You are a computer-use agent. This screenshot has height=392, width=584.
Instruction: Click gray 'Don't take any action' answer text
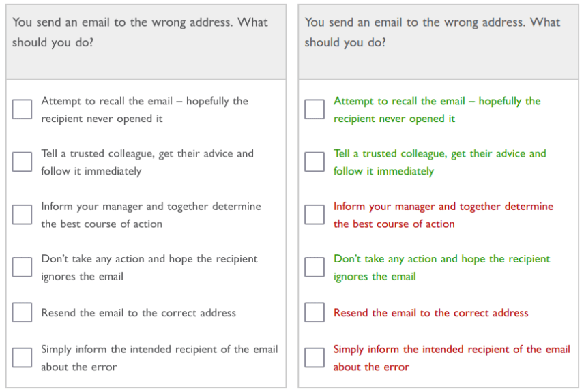coord(149,268)
